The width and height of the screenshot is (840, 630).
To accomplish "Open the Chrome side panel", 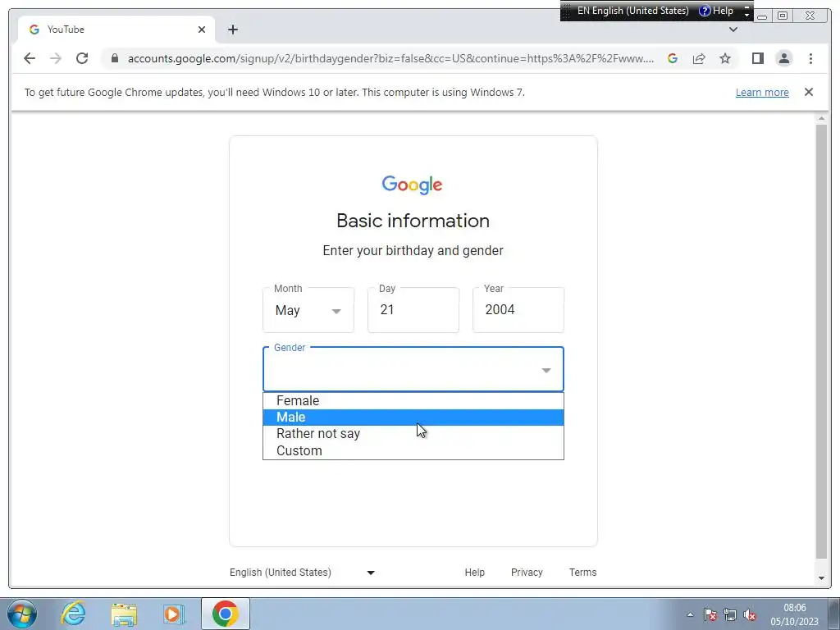I will click(757, 58).
